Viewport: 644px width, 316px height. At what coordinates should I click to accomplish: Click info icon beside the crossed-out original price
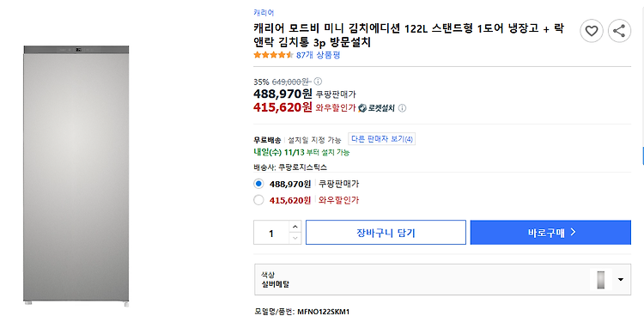(x=318, y=82)
